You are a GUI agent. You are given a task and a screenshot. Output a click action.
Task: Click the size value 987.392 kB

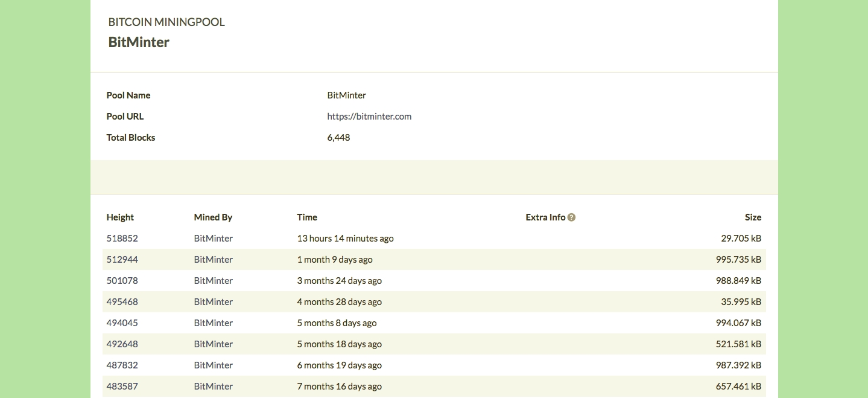click(x=738, y=365)
